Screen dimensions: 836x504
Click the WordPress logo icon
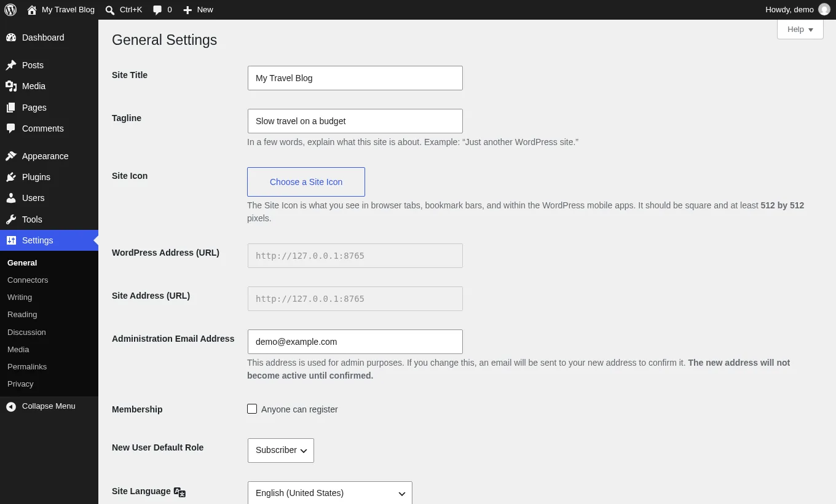point(10,10)
